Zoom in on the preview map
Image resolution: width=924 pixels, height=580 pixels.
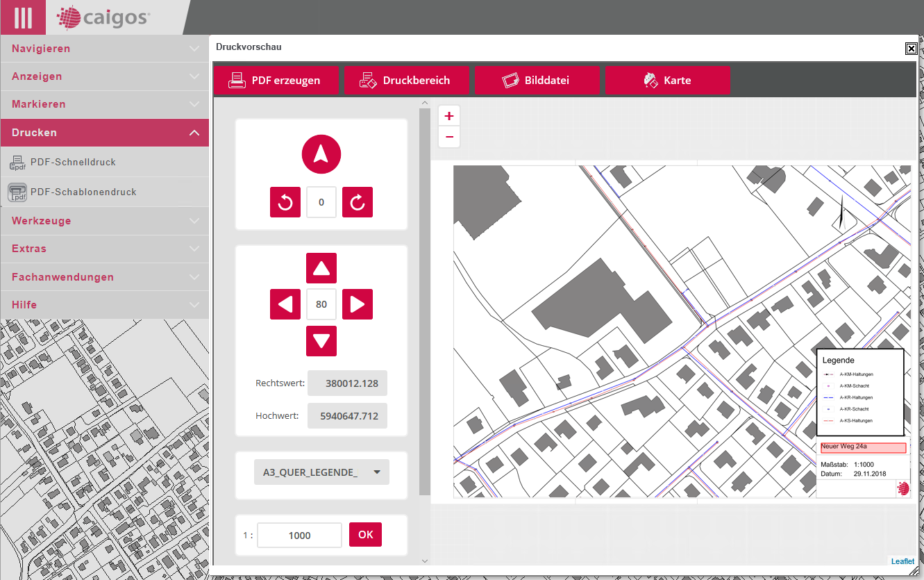pos(449,116)
